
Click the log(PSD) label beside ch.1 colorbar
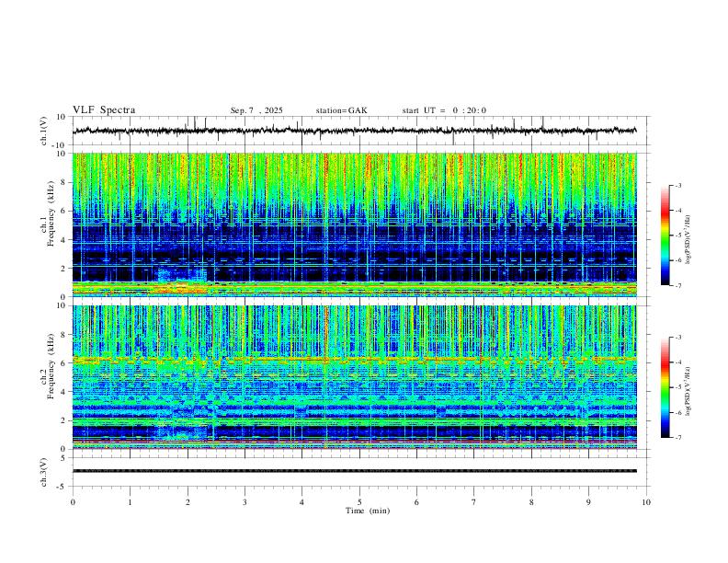pyautogui.click(x=688, y=240)
